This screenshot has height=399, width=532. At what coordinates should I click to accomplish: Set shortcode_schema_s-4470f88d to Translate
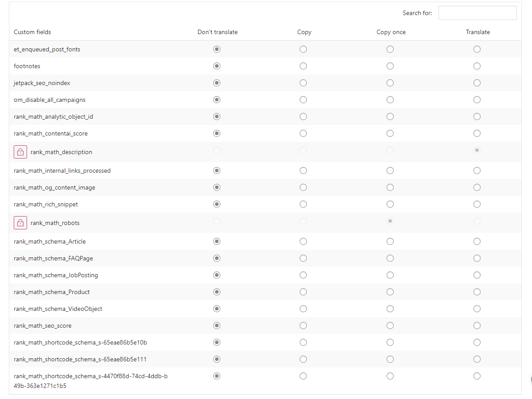coord(477,376)
